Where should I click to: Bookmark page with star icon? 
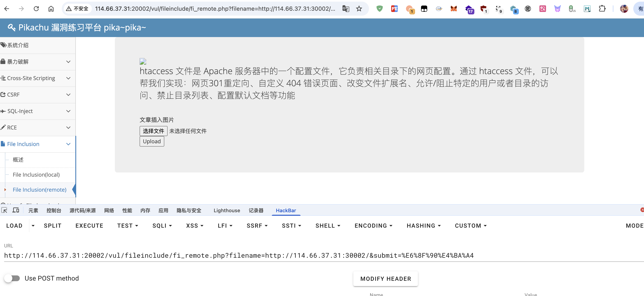point(359,9)
